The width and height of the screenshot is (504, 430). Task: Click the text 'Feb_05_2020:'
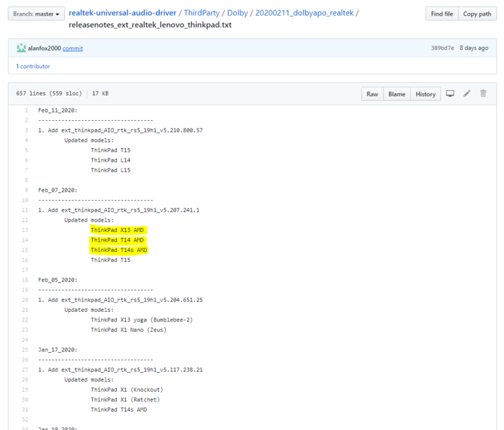(x=58, y=280)
